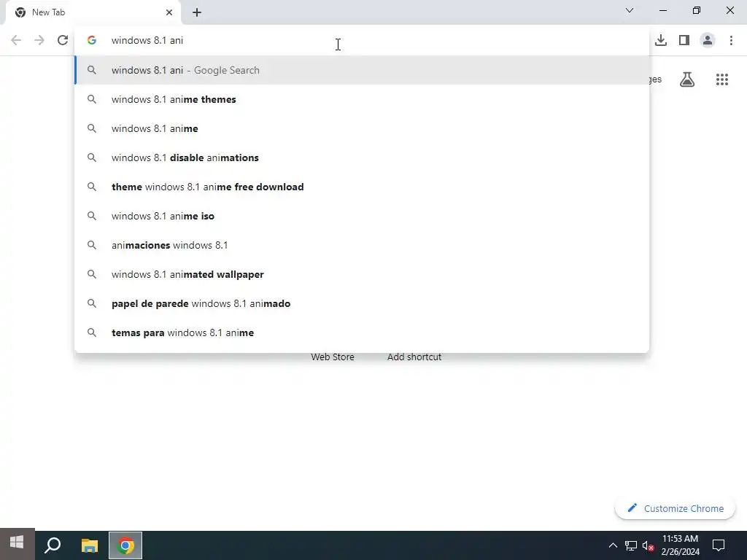Open File Explorer from the taskbar
Image resolution: width=747 pixels, height=560 pixels.
point(89,545)
